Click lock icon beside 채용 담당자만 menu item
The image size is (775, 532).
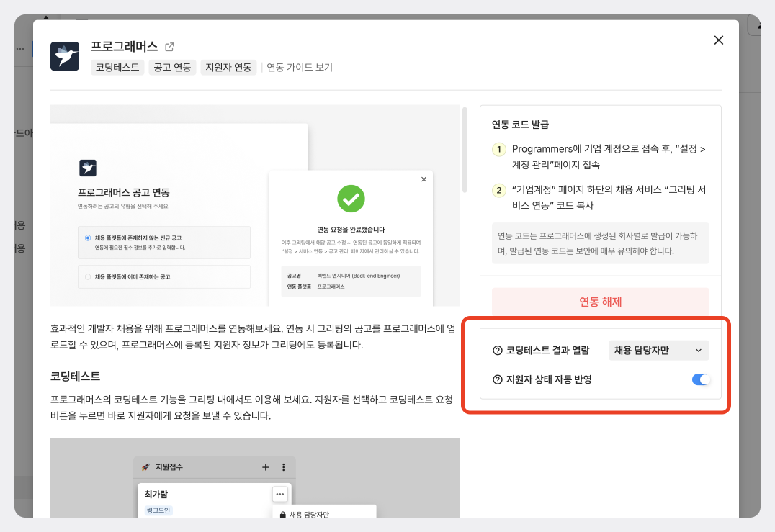coord(283,515)
